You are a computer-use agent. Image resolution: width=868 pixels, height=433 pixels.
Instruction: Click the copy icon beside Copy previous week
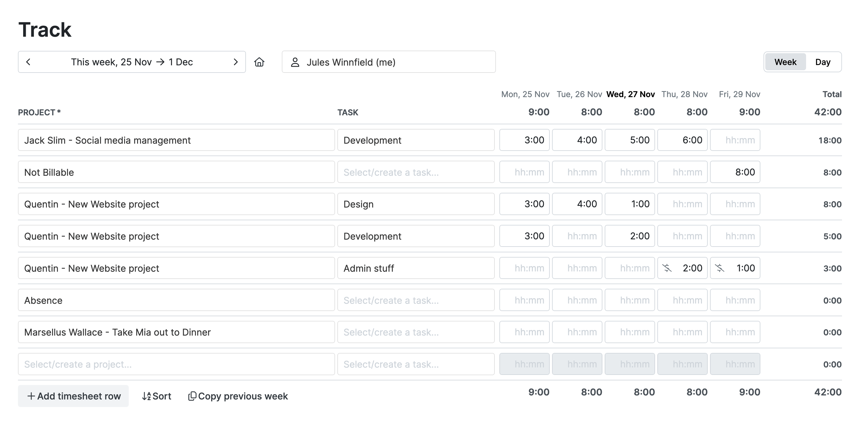[192, 396]
